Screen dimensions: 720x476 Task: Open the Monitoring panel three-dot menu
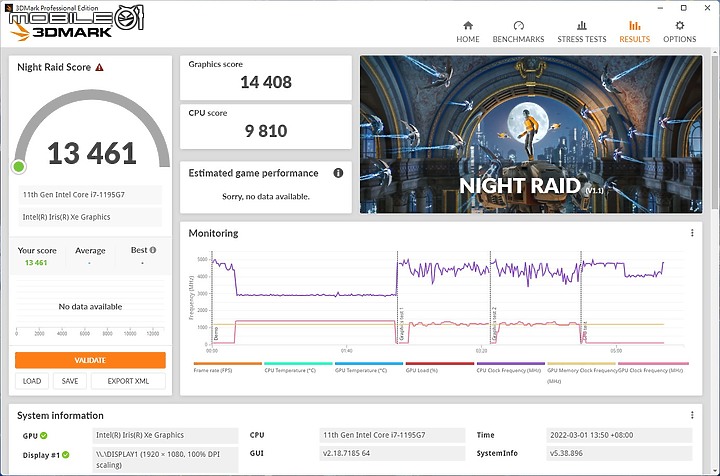pyautogui.click(x=692, y=233)
